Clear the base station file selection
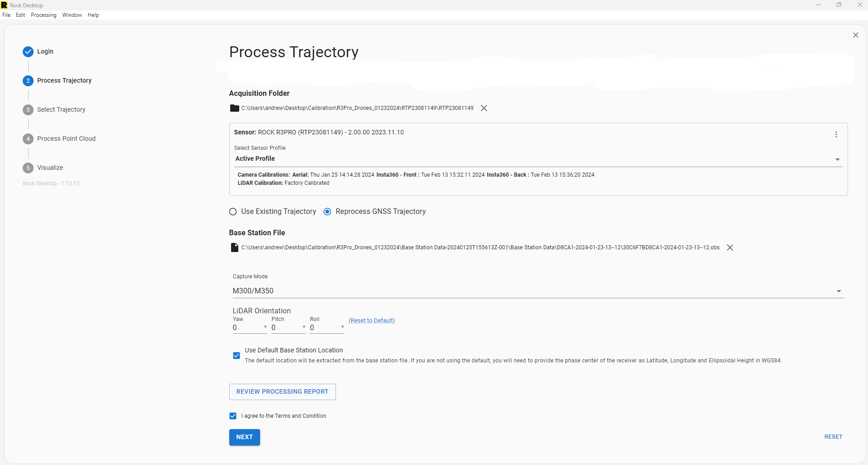The height and width of the screenshot is (465, 868). pyautogui.click(x=730, y=247)
